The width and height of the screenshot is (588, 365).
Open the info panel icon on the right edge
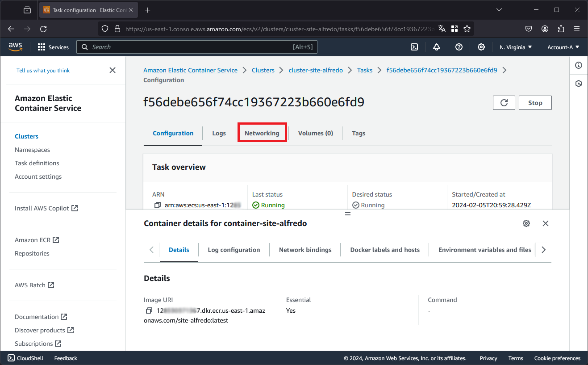(x=579, y=65)
